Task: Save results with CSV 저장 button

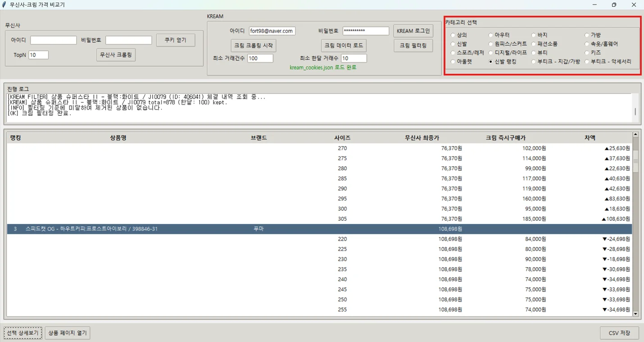Action: [x=619, y=333]
